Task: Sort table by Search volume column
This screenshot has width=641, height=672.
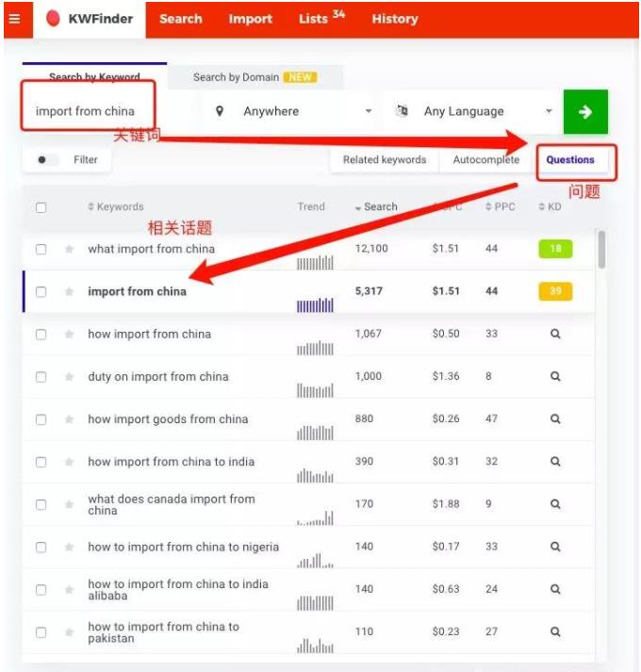Action: tap(377, 207)
